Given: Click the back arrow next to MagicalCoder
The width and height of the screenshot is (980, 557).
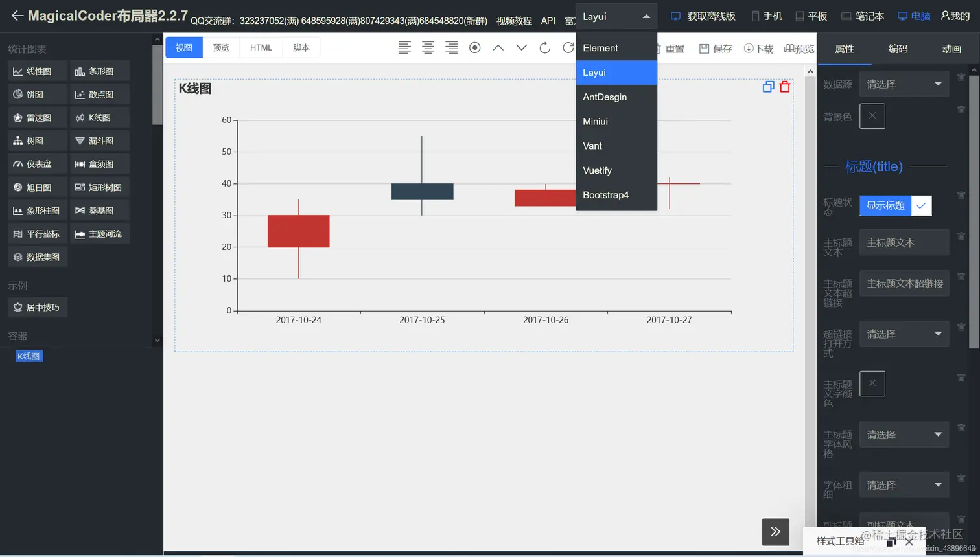Looking at the screenshot, I should (17, 16).
